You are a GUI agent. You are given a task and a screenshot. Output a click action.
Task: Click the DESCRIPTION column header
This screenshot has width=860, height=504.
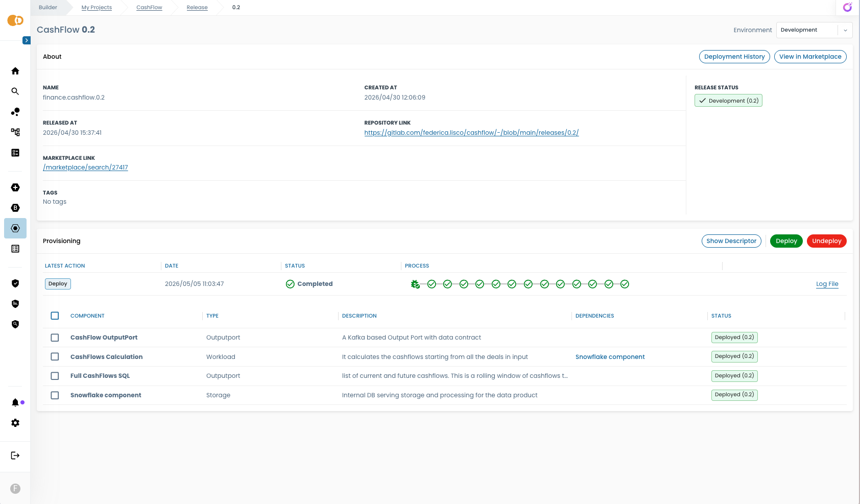[x=360, y=316]
